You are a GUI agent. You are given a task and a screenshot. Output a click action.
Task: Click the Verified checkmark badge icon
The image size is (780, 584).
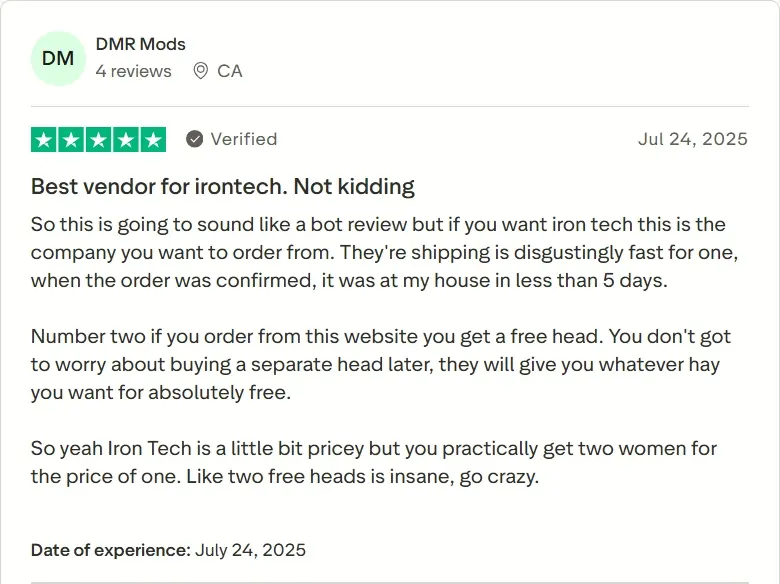point(195,139)
